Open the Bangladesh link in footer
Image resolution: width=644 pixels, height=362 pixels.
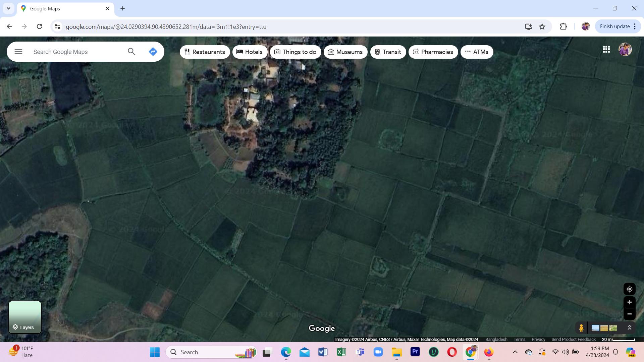(496, 339)
